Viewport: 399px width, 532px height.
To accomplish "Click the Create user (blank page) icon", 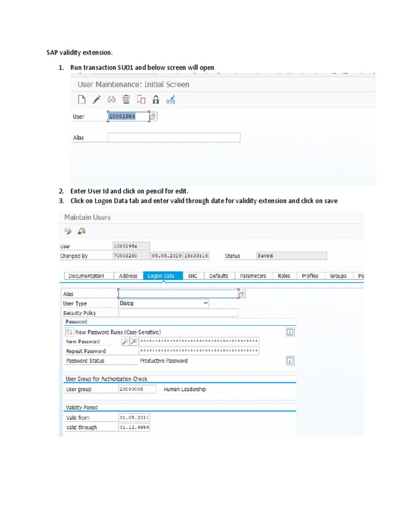I will coord(82,99).
